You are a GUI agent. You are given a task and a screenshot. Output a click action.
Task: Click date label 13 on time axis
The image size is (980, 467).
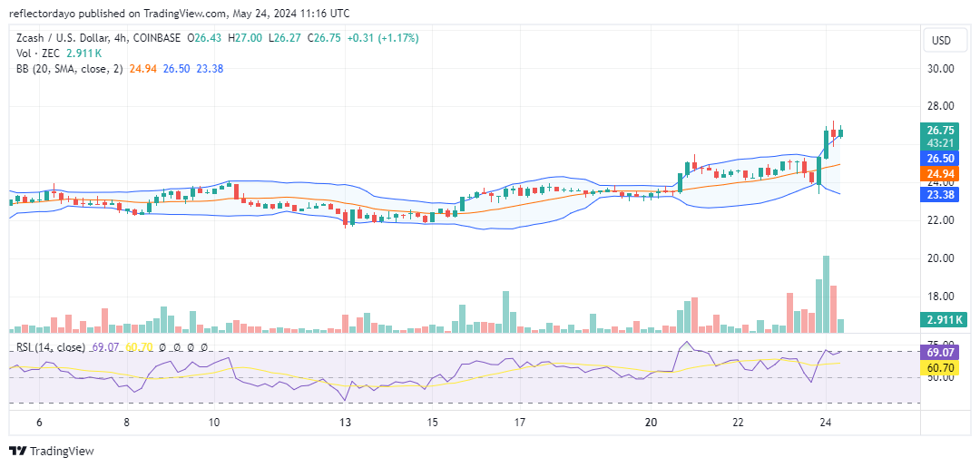click(345, 423)
